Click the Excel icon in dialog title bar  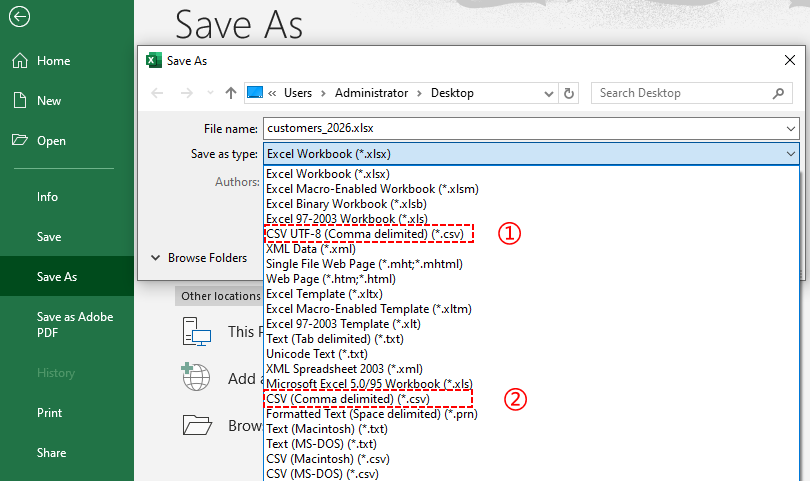pyautogui.click(x=153, y=60)
